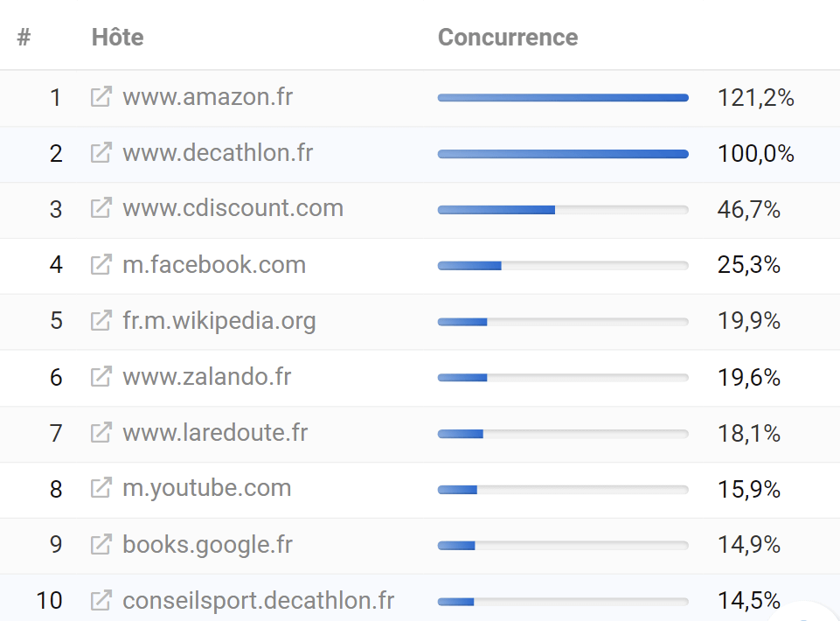Click the 46,7% concurrence bar for cdiscount
Viewport: 840px width, 621px height.
point(563,210)
